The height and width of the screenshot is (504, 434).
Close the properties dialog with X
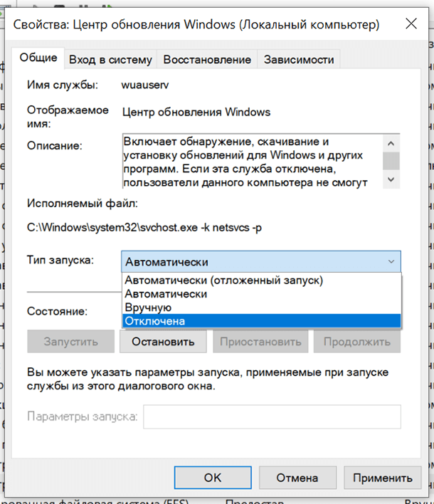(411, 23)
